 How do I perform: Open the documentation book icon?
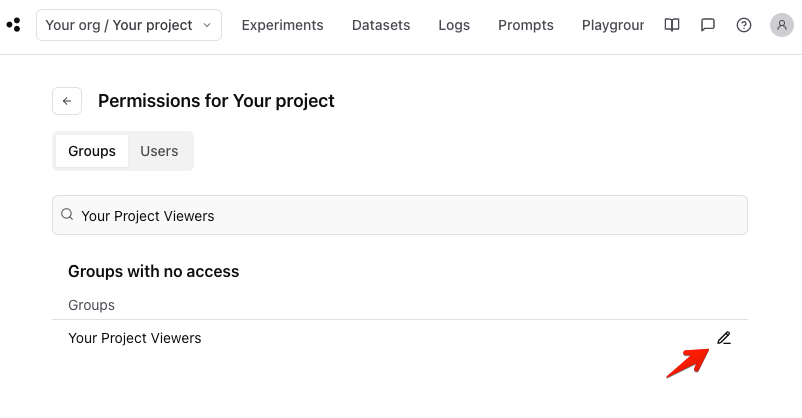[672, 25]
